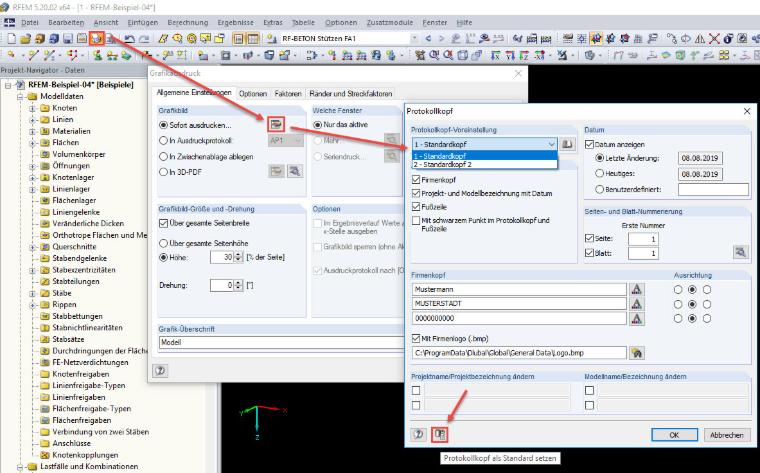
Task: Click the Undo arrow in main toolbar
Action: pyautogui.click(x=129, y=39)
